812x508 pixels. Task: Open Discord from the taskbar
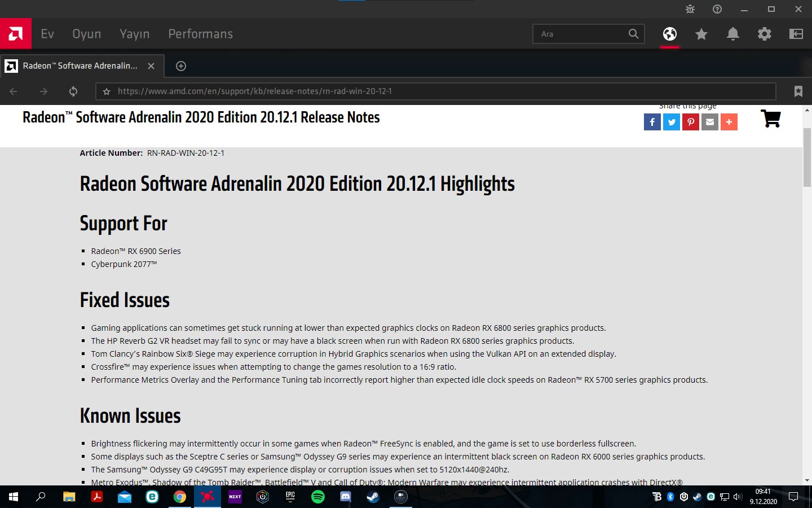(345, 497)
